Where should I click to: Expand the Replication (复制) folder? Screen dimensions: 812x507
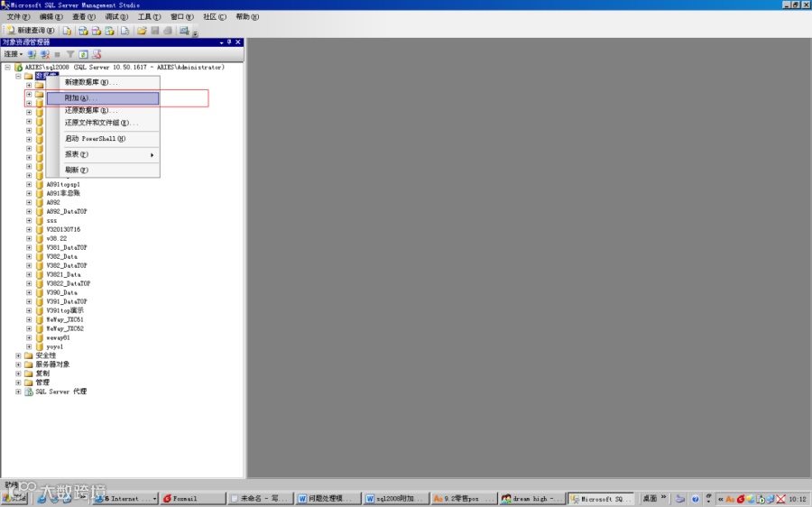pyautogui.click(x=18, y=373)
